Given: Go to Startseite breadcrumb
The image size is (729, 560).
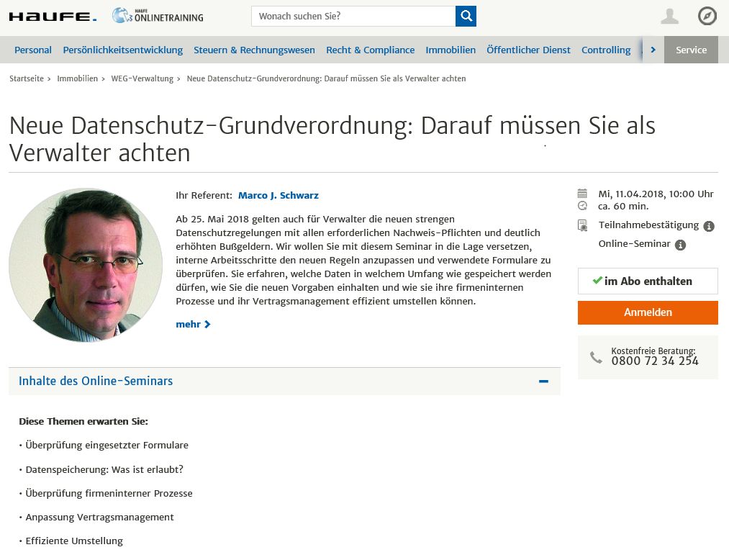Looking at the screenshot, I should point(27,78).
